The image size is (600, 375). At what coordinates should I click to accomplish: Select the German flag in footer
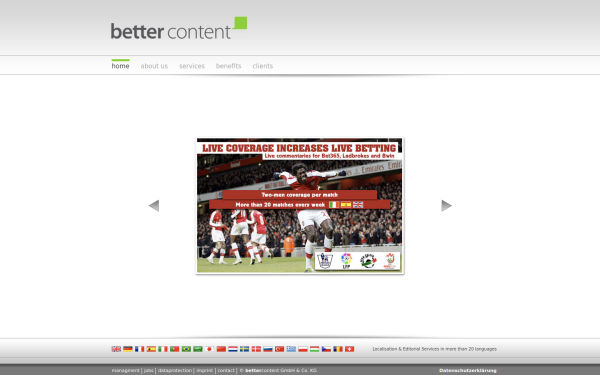[128, 349]
